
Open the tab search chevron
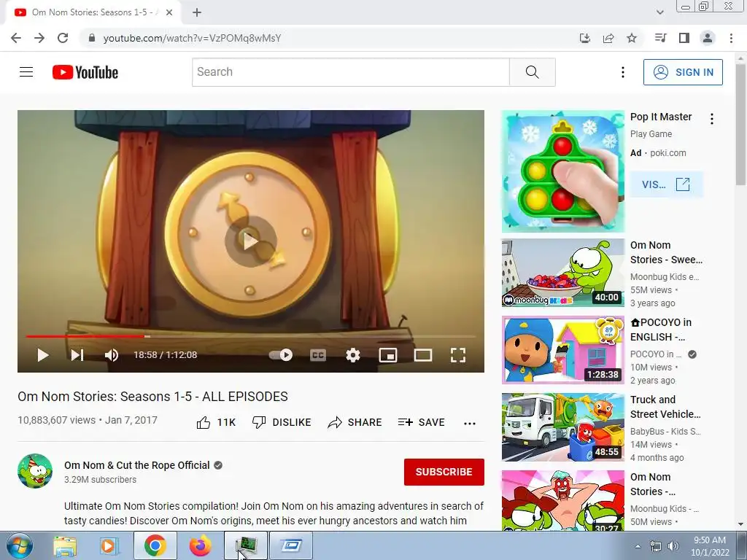(659, 12)
